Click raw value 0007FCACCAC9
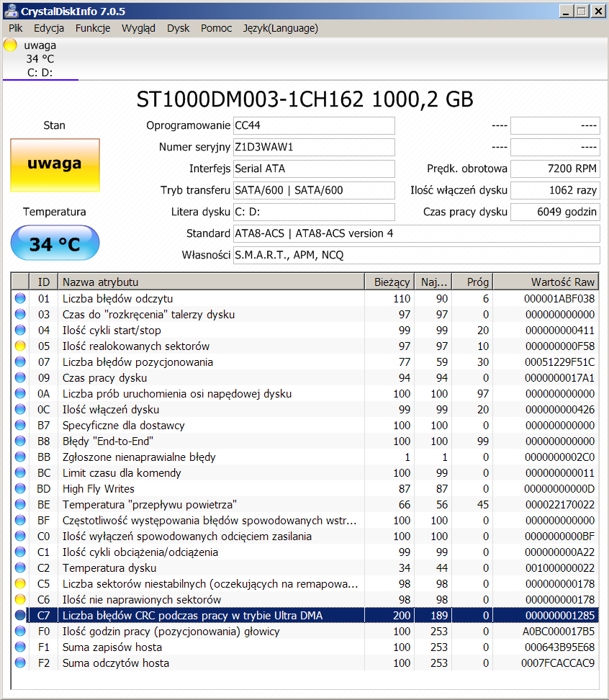Viewport: 609px width, 700px height. click(x=558, y=663)
